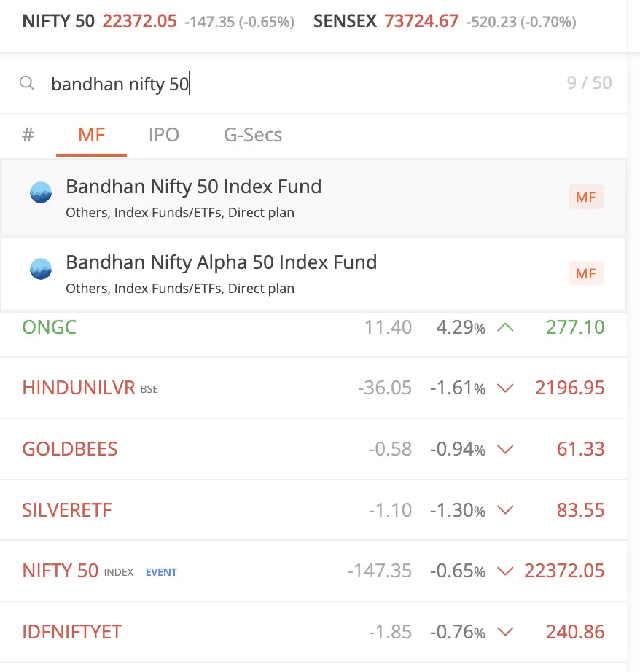Select the # all results tab

28,135
